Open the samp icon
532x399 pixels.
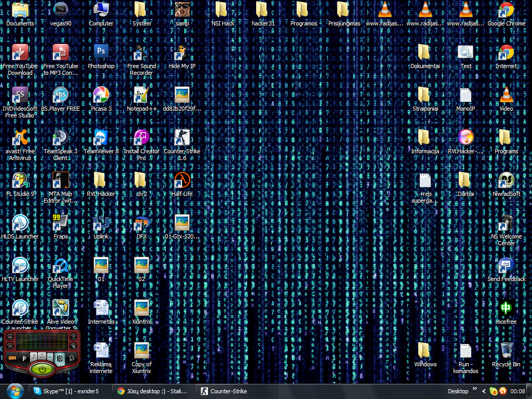coord(182,14)
